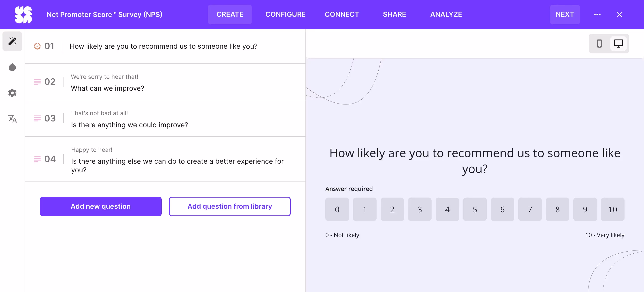The width and height of the screenshot is (644, 292).
Task: Click the text lines icon of question 02
Action: (x=37, y=82)
